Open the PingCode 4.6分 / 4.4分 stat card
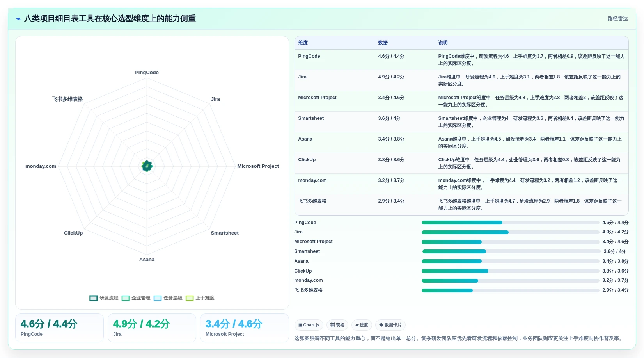 [x=59, y=328]
